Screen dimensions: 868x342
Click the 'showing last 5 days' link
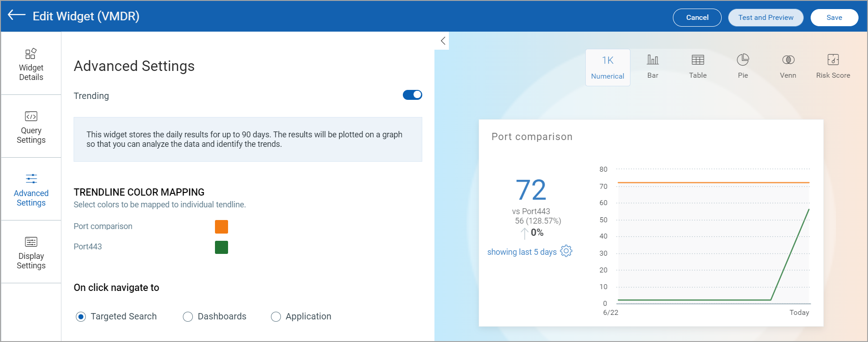[x=522, y=252]
